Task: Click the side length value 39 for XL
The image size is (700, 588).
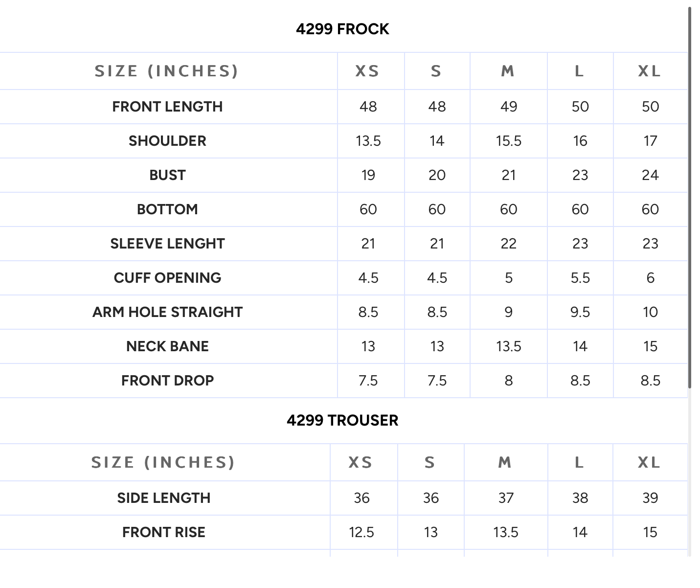Action: 650,498
